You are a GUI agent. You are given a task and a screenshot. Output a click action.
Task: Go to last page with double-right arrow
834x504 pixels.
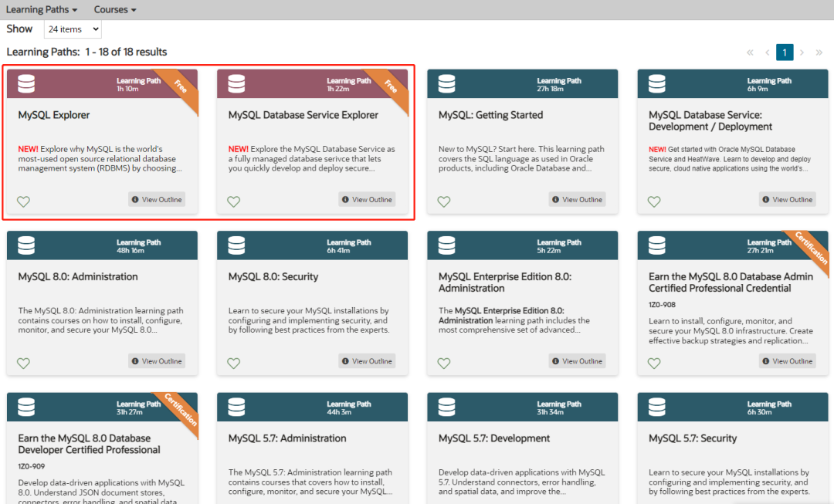point(819,52)
